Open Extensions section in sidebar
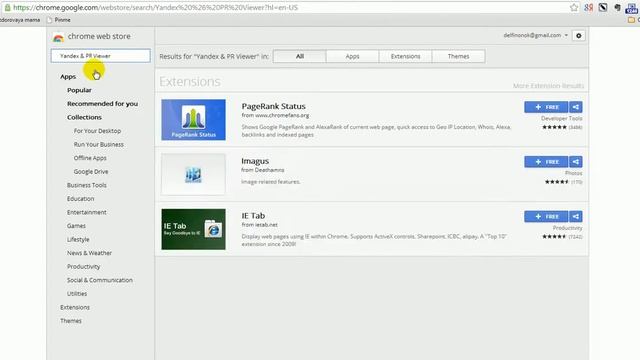The width and height of the screenshot is (640, 360). click(x=75, y=307)
